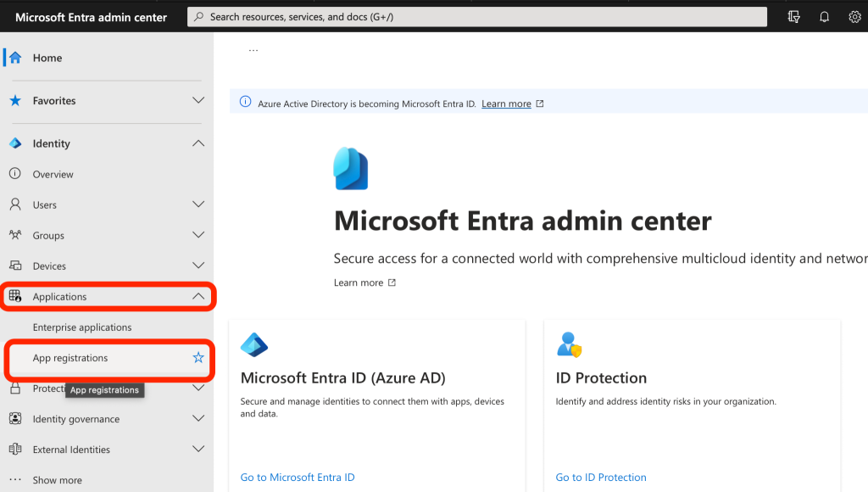Click the Entra admin center logo
The image size is (868, 492).
(350, 169)
